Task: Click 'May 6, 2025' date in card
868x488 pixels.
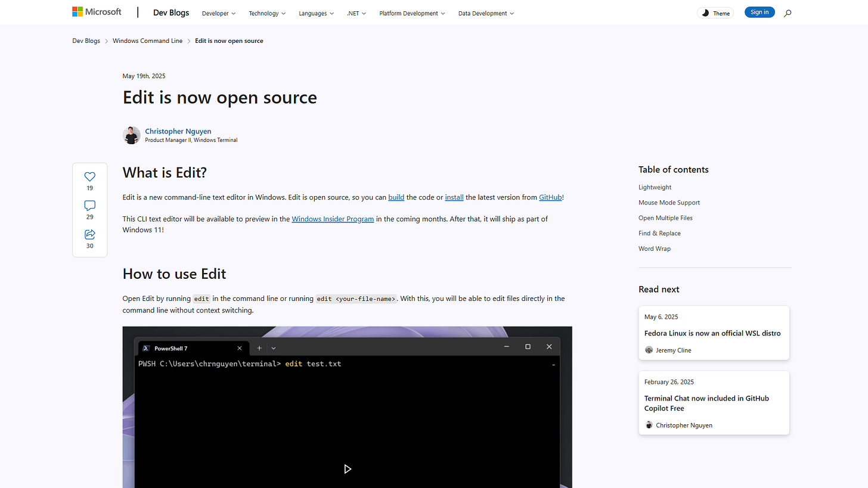Action: point(661,317)
